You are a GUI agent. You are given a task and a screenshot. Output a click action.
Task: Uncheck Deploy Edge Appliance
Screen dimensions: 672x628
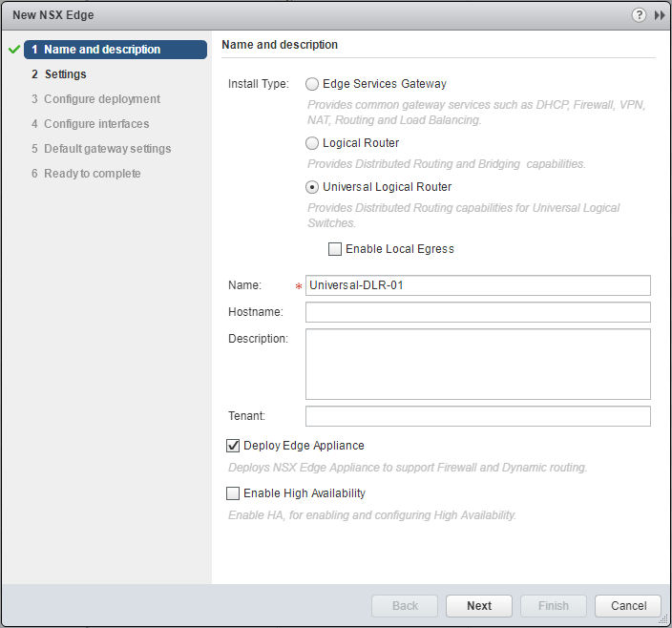tap(232, 446)
